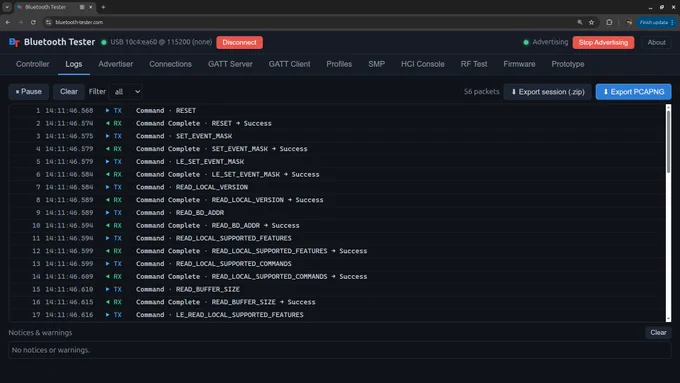Close the Bluetooth Tester browser tab
The width and height of the screenshot is (680, 383).
pyautogui.click(x=91, y=7)
